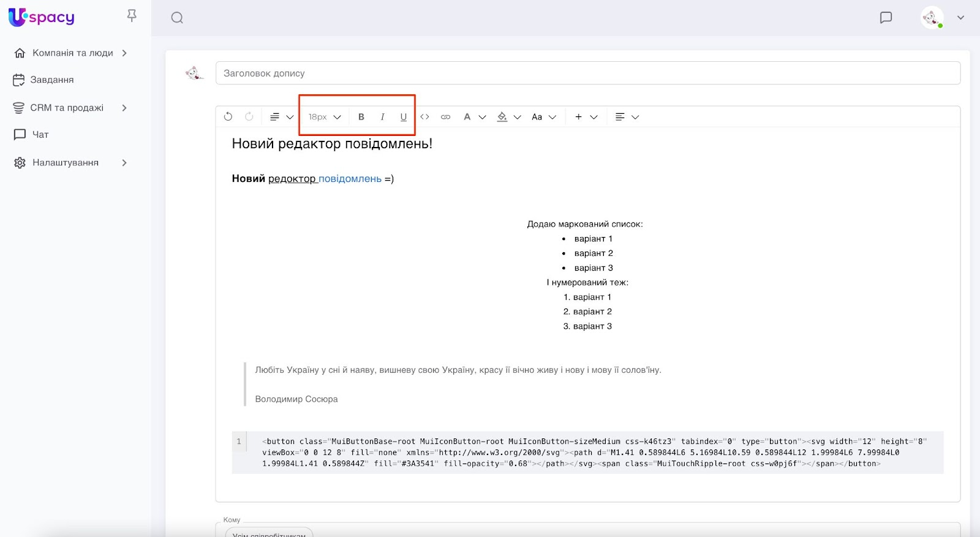980x537 pixels.
Task: Click the blue повідомлень link in the text
Action: [x=350, y=179]
